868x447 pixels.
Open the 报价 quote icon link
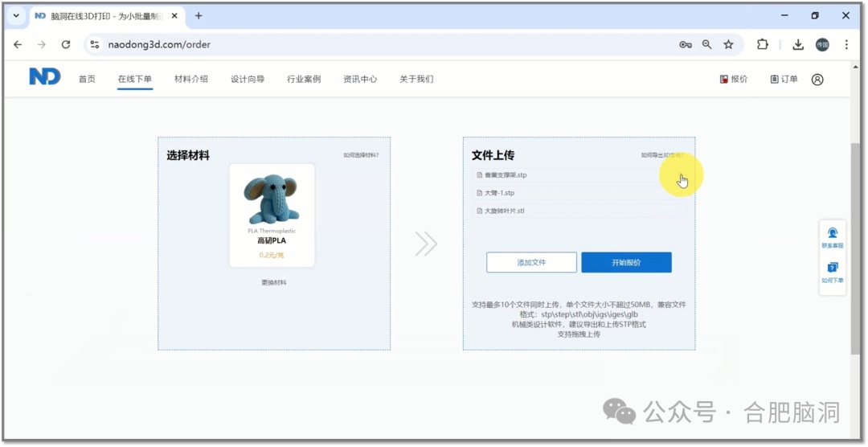[x=734, y=79]
